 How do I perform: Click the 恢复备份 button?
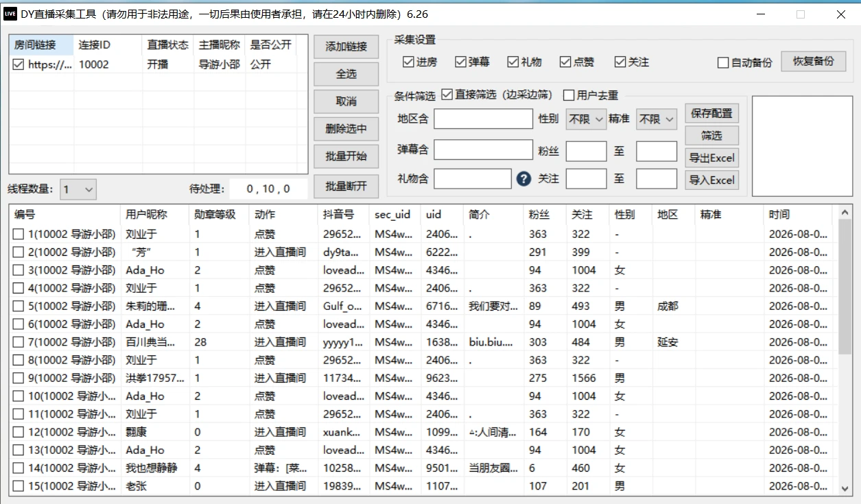pos(814,61)
